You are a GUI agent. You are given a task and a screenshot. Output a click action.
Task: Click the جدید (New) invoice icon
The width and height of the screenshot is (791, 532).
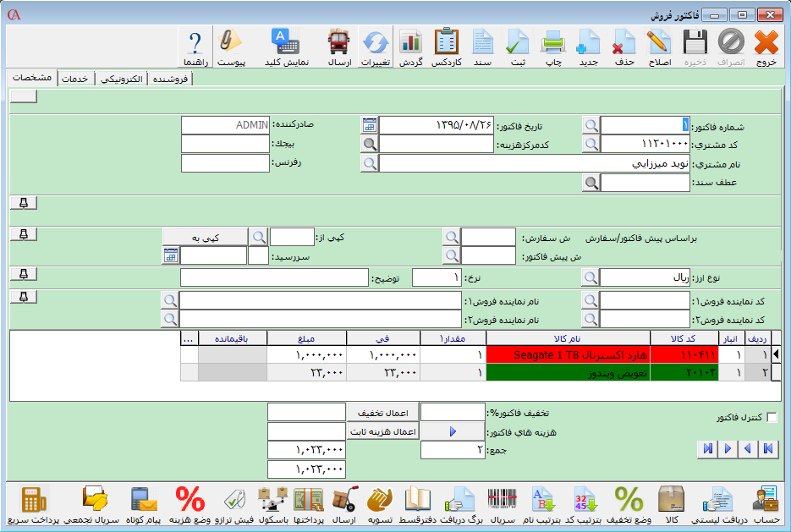click(x=588, y=46)
